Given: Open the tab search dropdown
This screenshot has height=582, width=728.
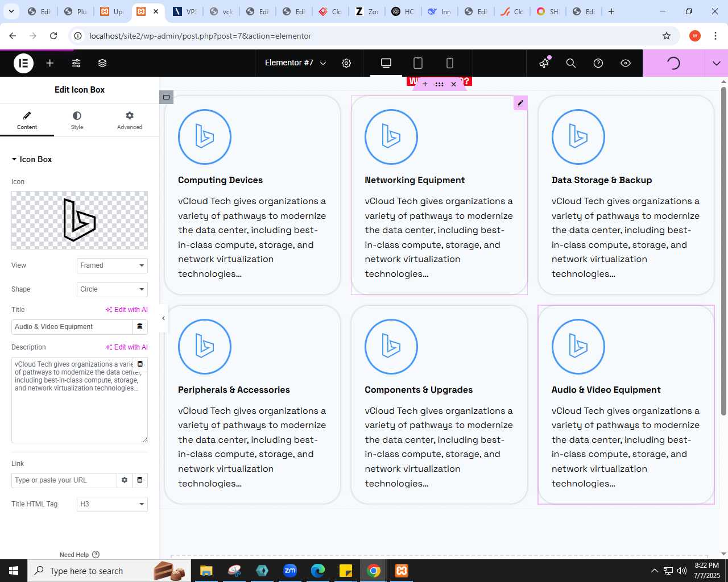Looking at the screenshot, I should coord(11,11).
